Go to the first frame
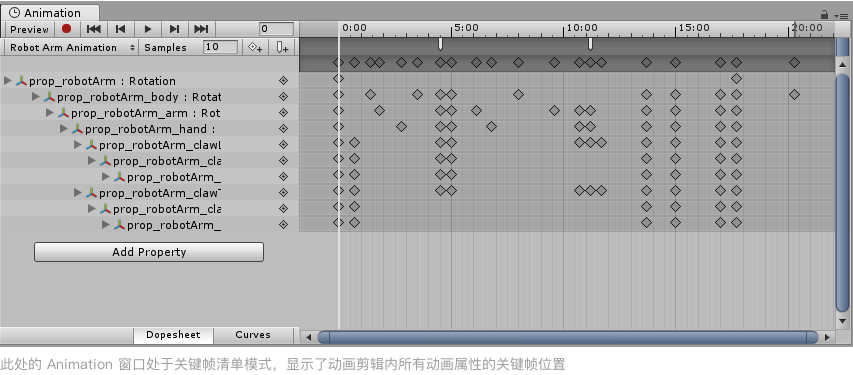This screenshot has width=853, height=375. pyautogui.click(x=94, y=29)
